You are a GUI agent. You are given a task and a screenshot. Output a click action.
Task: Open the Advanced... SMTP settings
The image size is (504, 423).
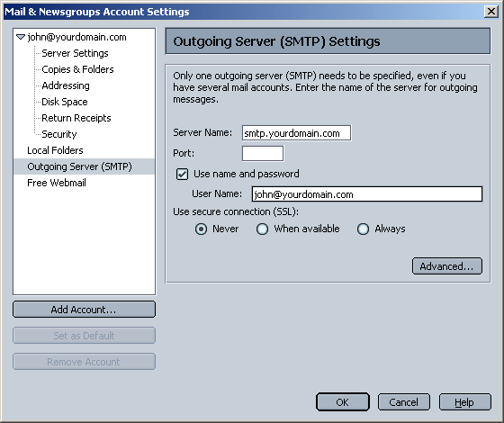pos(446,266)
